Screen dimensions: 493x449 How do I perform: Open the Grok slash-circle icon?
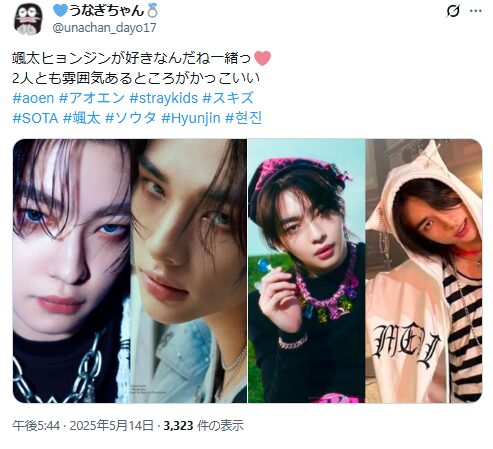(x=453, y=12)
